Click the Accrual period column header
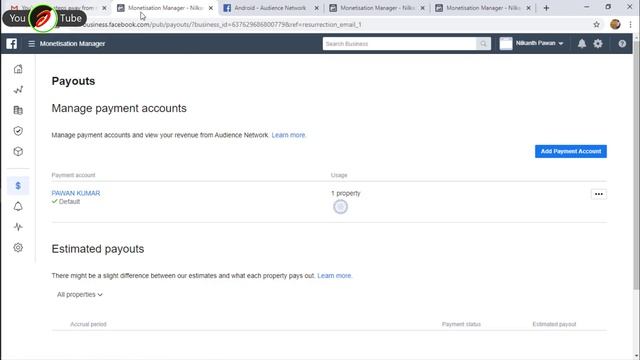This screenshot has width=640, height=360. coord(88,324)
